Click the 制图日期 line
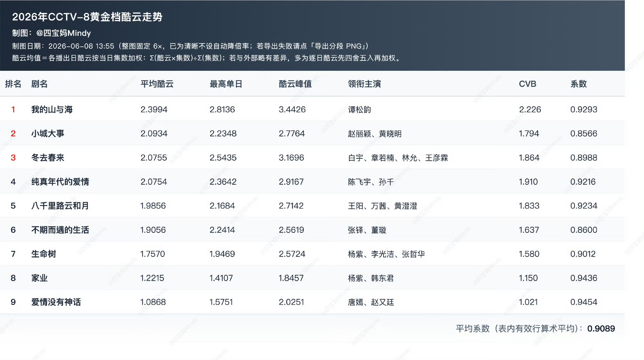Viewport: 644px width, 360px height. click(190, 46)
